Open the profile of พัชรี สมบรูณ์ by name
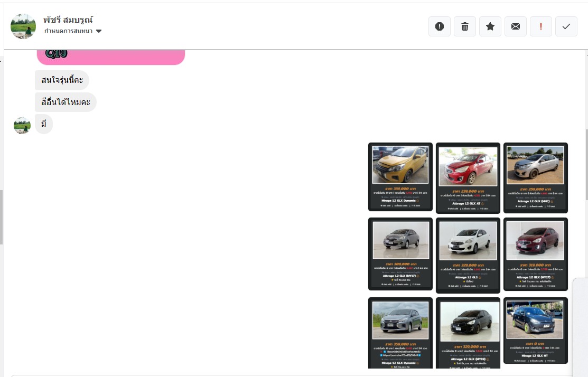 pos(68,20)
